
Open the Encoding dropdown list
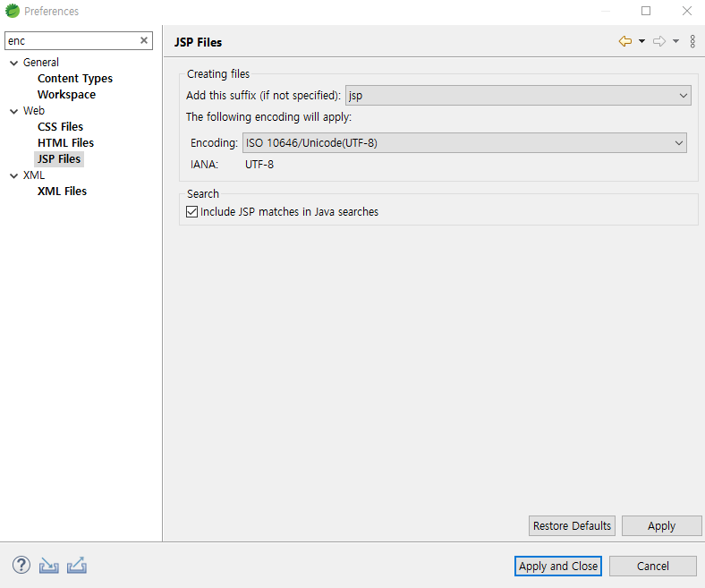(464, 143)
